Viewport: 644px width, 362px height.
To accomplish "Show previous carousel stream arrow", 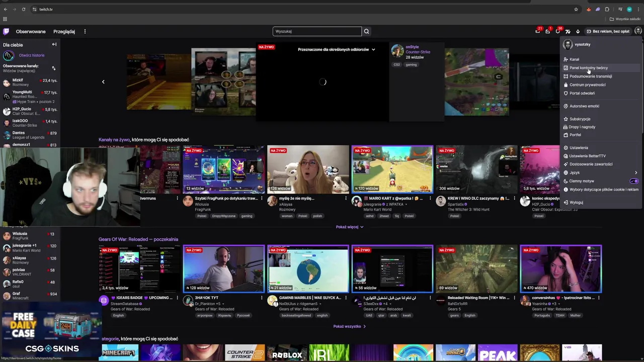I will coord(103,81).
